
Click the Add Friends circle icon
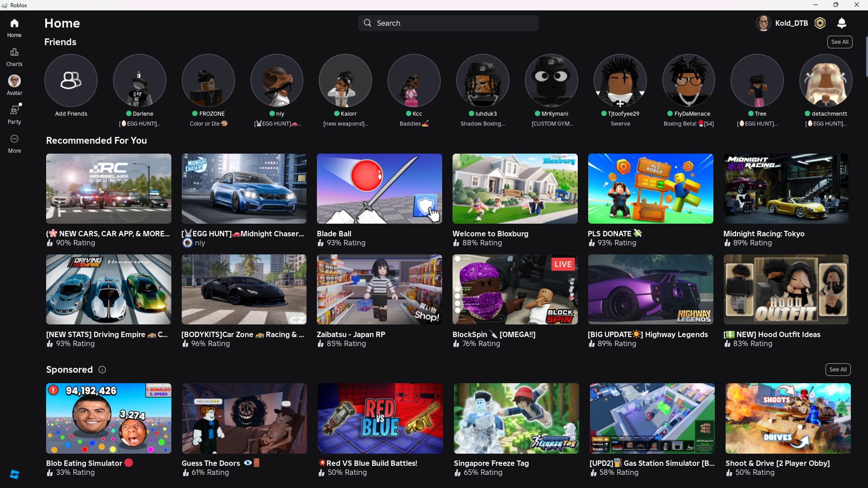[x=71, y=80]
